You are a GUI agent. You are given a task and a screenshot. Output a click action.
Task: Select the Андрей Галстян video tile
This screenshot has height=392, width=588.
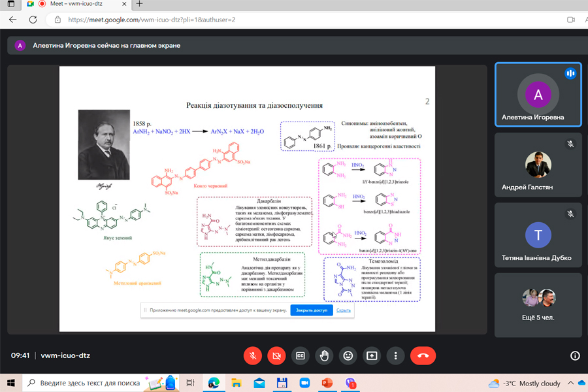click(x=538, y=165)
